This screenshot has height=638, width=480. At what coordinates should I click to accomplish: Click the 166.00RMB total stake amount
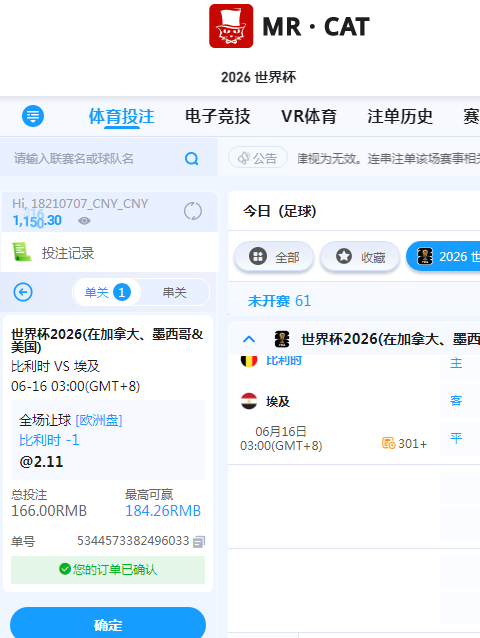(x=49, y=511)
